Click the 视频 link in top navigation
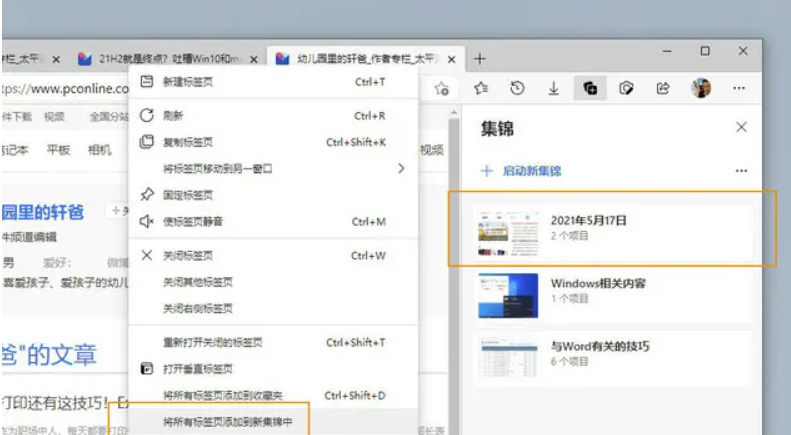Screen dimensions: 791x435 tap(53, 117)
